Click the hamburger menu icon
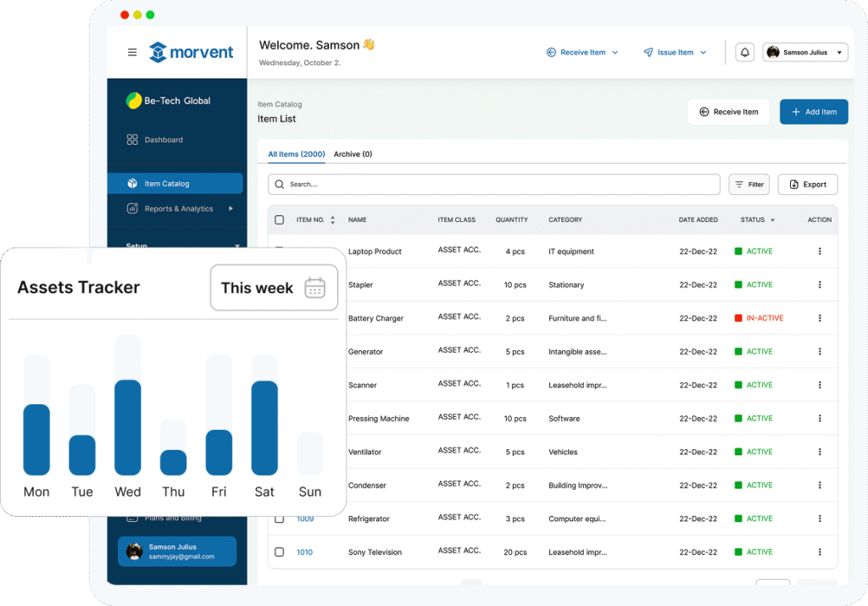Screen dimensions: 868x606 (132, 53)
